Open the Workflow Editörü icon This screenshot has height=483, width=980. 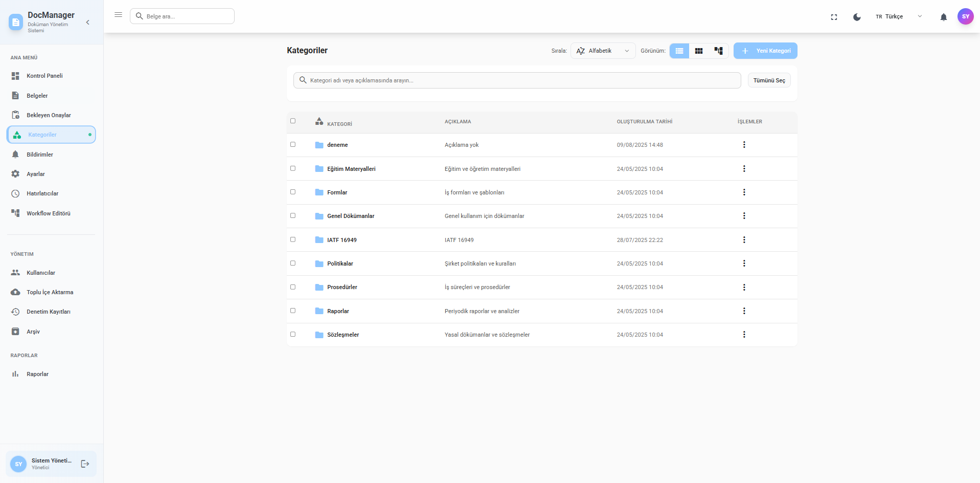16,213
